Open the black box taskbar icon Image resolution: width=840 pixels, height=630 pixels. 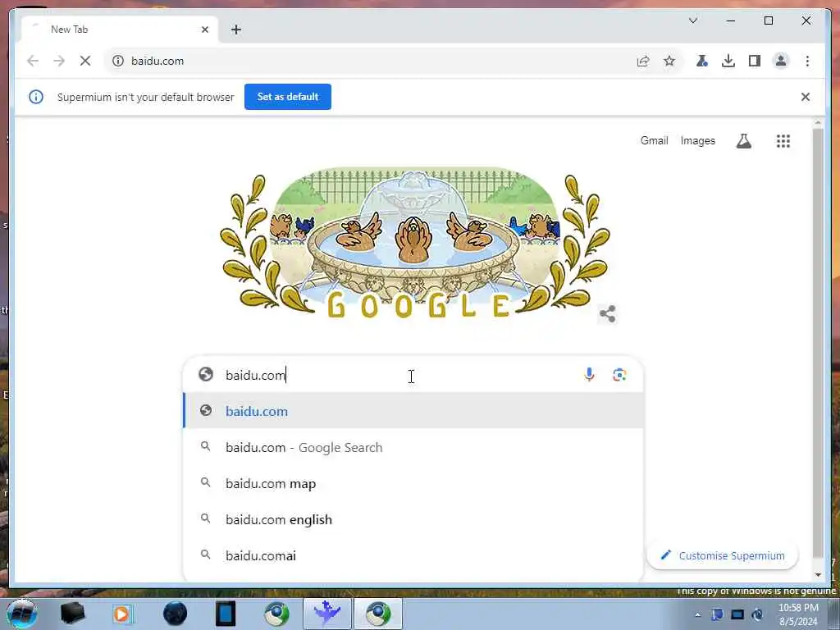tap(73, 614)
